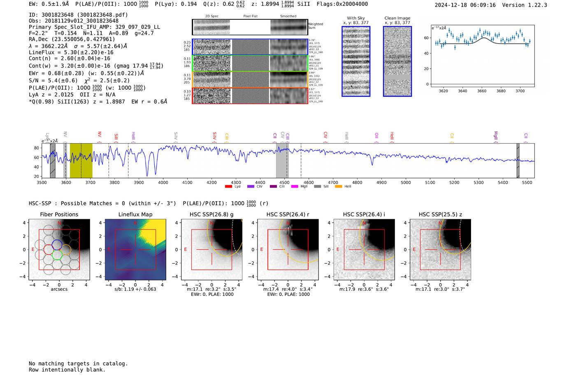This screenshot has height=392, width=576.
Task: Click the RA,Dec coordinates text
Action: point(72,39)
